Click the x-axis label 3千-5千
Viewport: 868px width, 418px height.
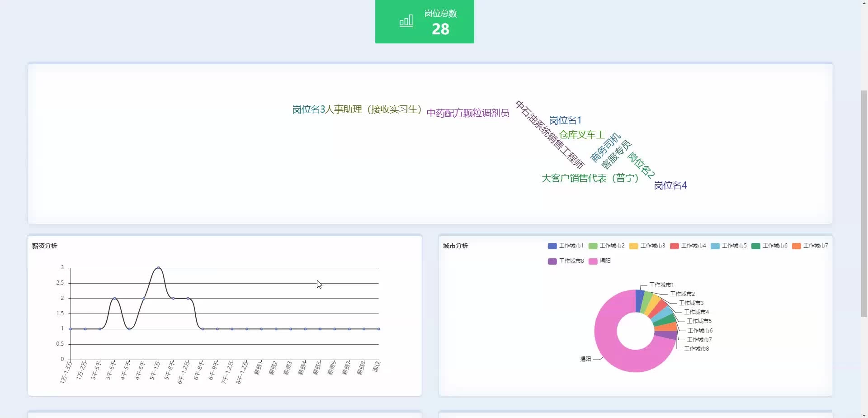pyautogui.click(x=96, y=370)
